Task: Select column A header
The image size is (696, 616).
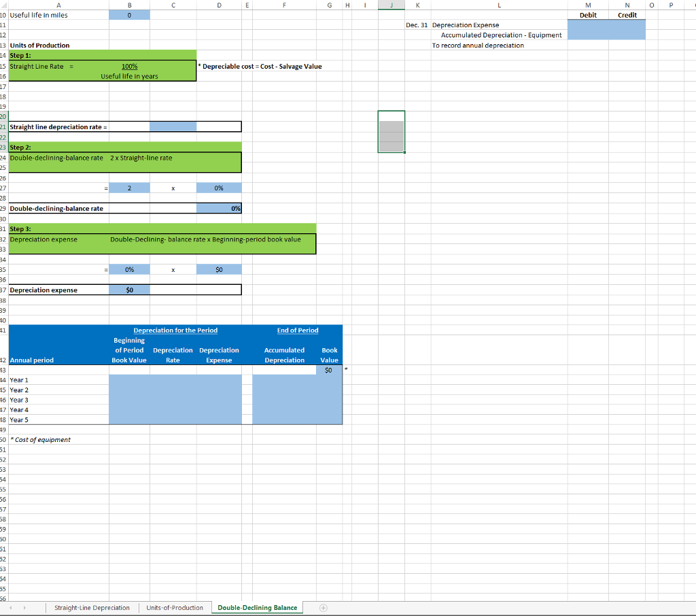Action: point(58,5)
